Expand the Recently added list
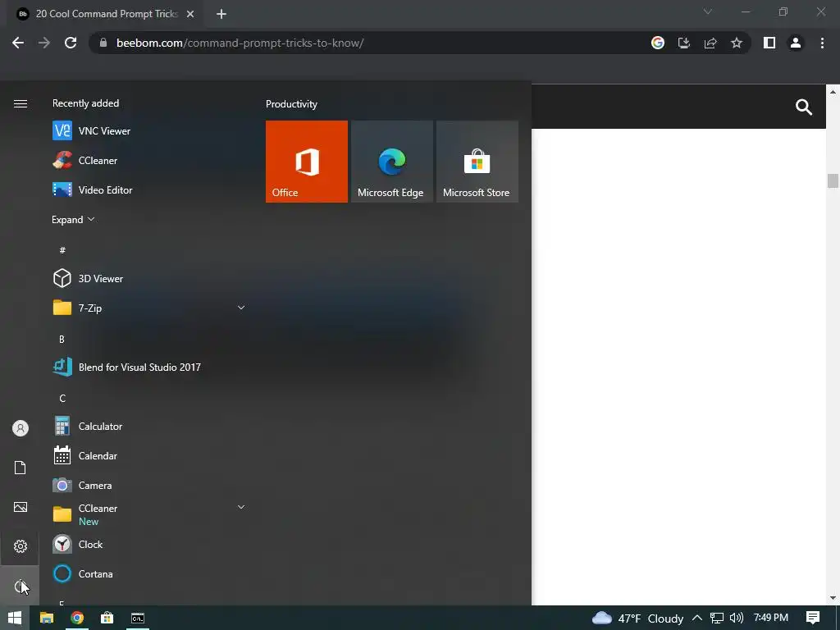This screenshot has height=630, width=840. point(73,220)
